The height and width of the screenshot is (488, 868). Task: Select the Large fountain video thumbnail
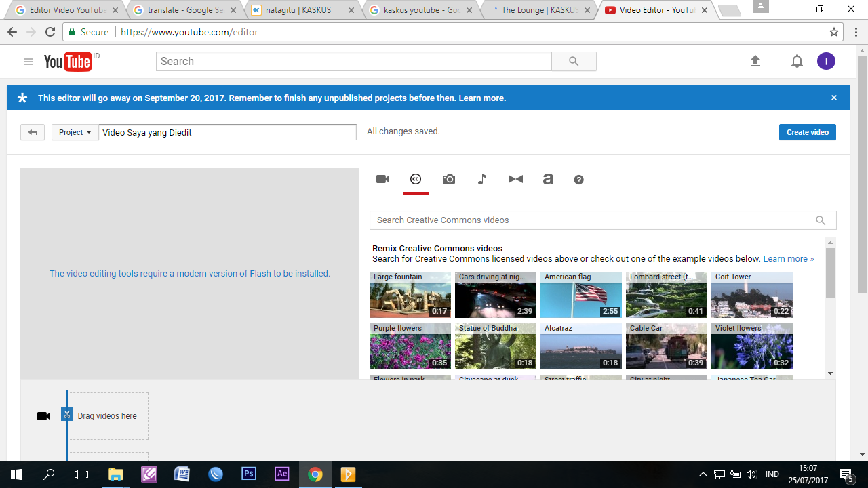pos(410,295)
